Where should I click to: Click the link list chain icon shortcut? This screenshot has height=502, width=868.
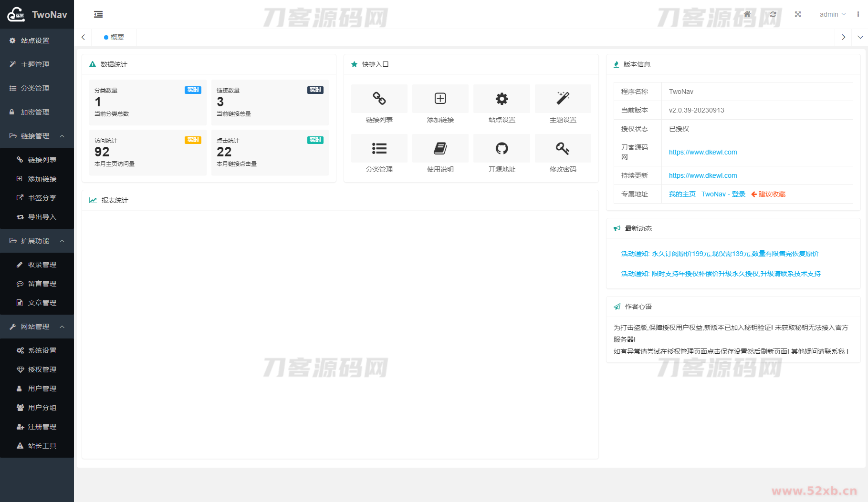tap(379, 99)
